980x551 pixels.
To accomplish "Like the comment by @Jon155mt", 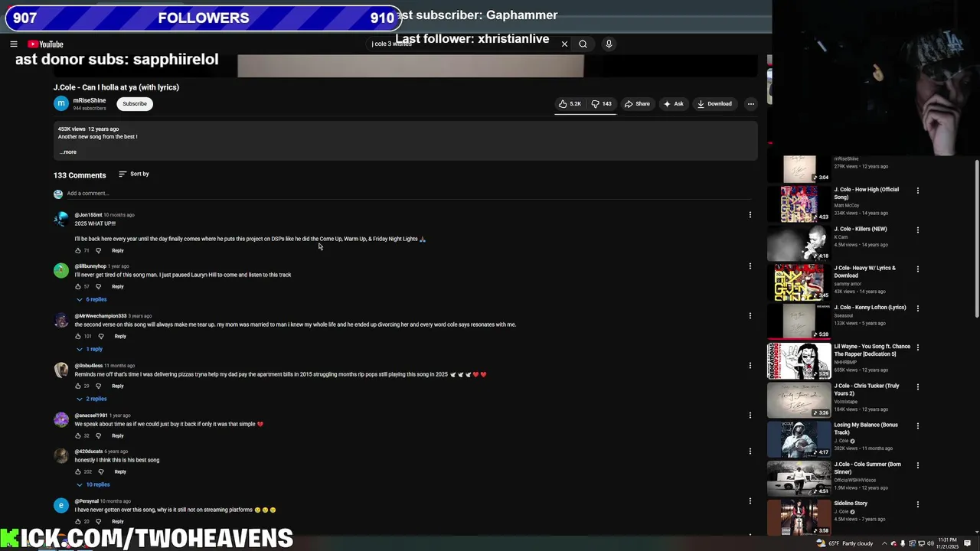I will point(78,251).
